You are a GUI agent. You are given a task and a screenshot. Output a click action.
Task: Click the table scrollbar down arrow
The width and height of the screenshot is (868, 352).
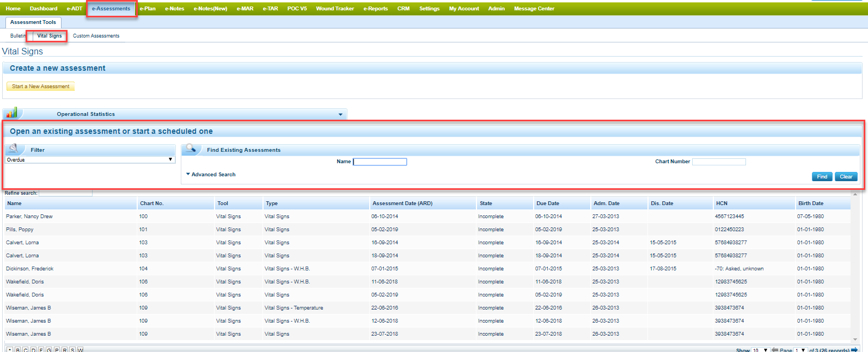pyautogui.click(x=855, y=339)
